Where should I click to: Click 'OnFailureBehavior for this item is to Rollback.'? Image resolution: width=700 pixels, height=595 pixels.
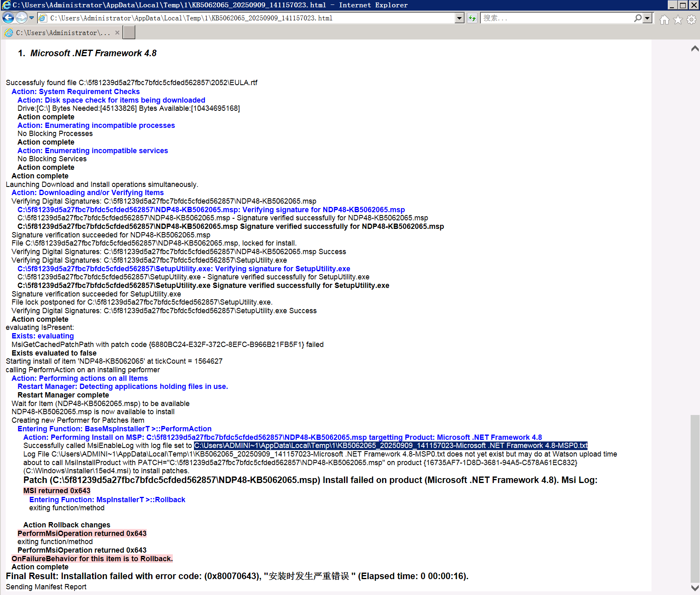tap(92, 559)
